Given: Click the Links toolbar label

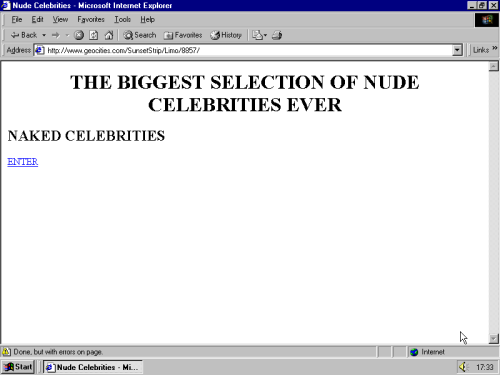Looking at the screenshot, I should pos(481,50).
